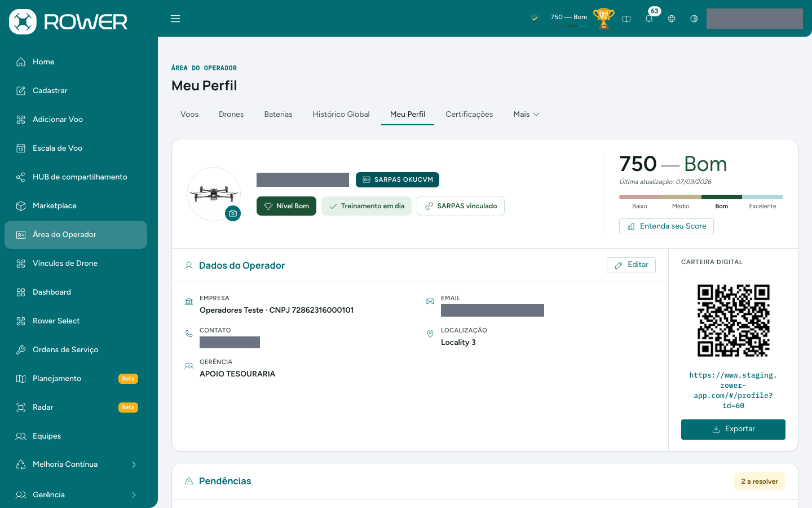This screenshot has height=508, width=812.
Task: Click the Empresa building icon
Action: 189,301
